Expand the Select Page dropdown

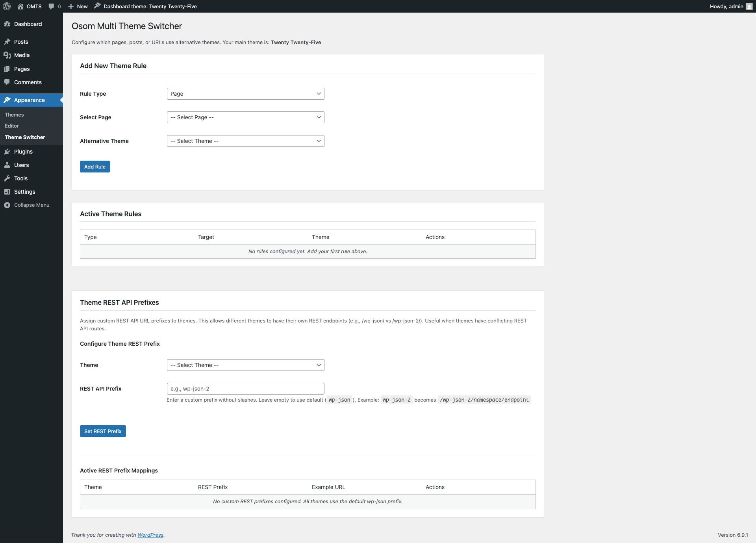pos(245,117)
